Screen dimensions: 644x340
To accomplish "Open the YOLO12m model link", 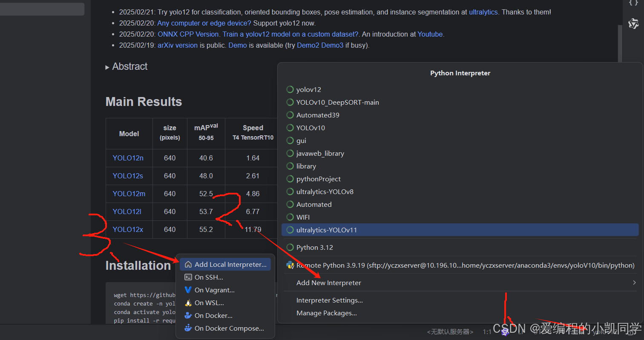I will click(129, 194).
